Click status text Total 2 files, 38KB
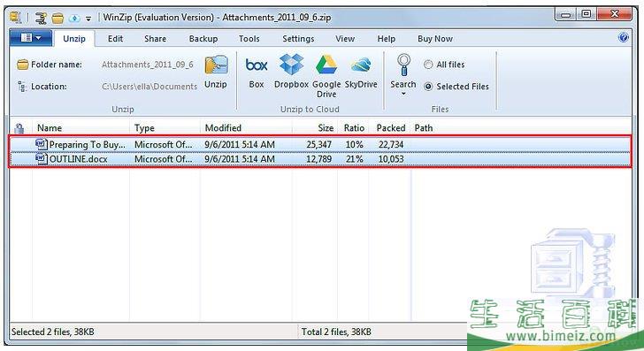Viewport: 644px width, 351px height. tap(336, 332)
